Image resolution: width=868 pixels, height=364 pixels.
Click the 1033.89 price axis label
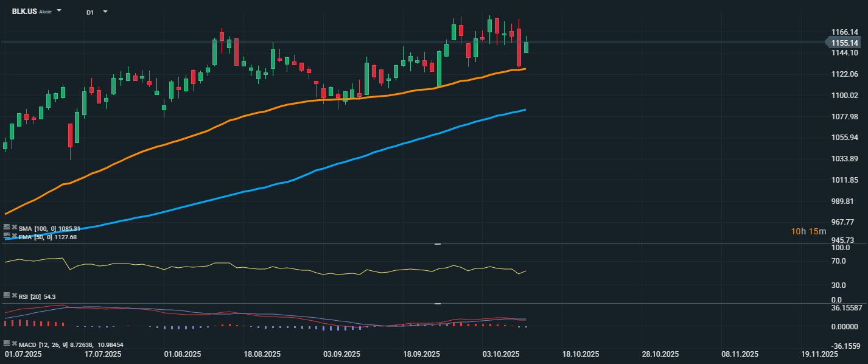click(x=844, y=159)
